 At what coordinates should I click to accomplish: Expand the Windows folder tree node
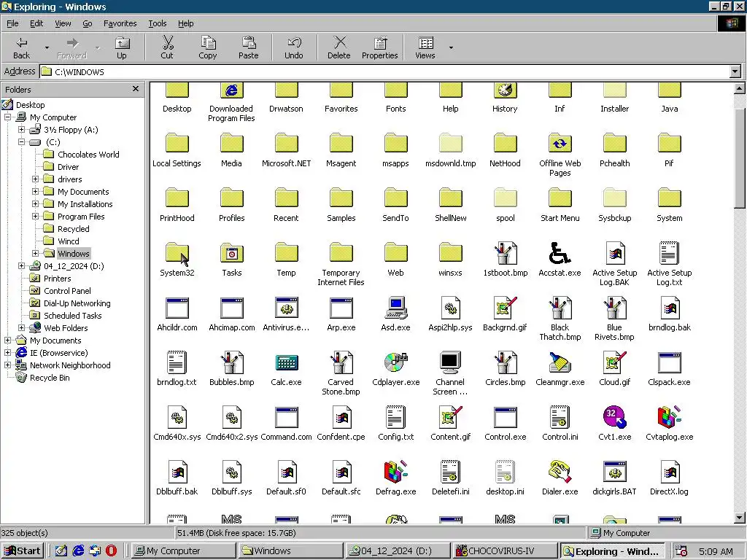pyautogui.click(x=35, y=253)
